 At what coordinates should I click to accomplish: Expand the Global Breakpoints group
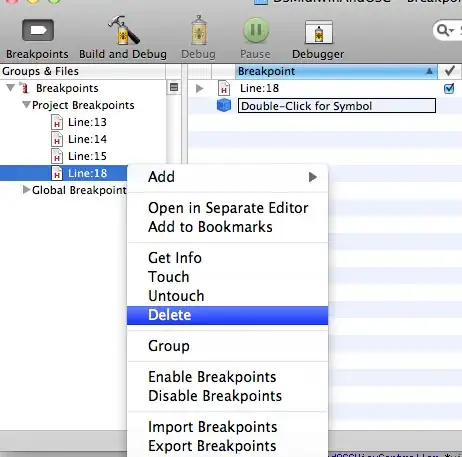coord(26,190)
